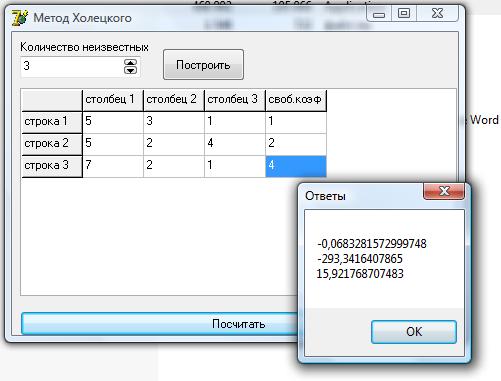Click answer -293,3416407865 in Ответы dialog
501x381 pixels.
point(360,259)
